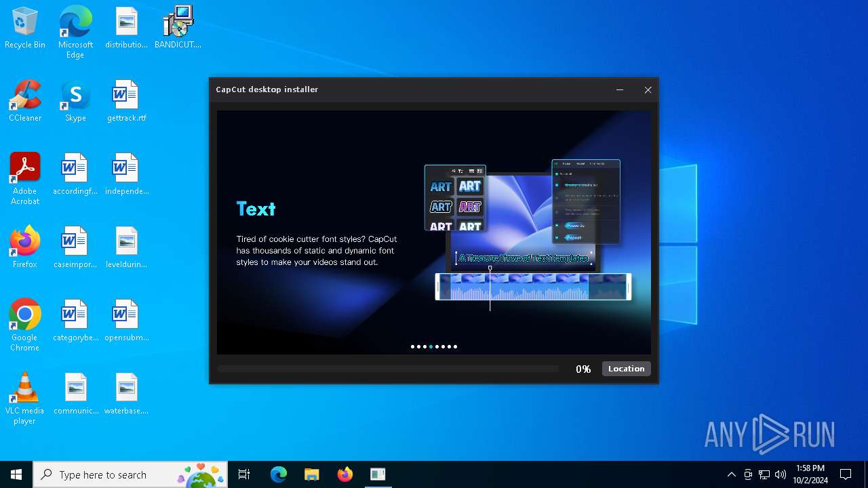Launch Edge from the taskbar
868x488 pixels.
click(x=279, y=474)
